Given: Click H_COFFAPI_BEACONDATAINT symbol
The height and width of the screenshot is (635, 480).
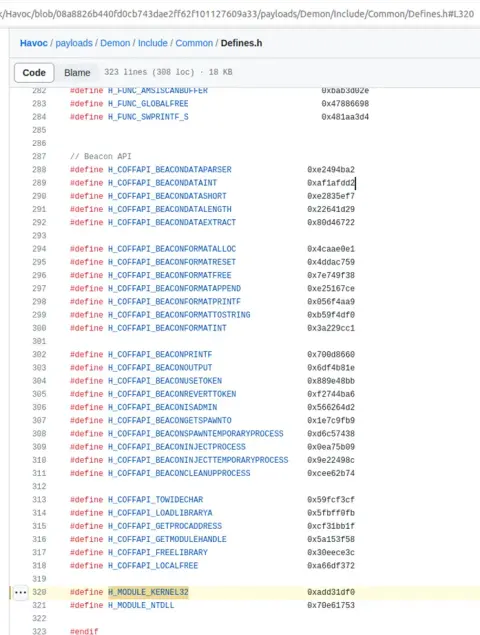Looking at the screenshot, I should tap(162, 183).
